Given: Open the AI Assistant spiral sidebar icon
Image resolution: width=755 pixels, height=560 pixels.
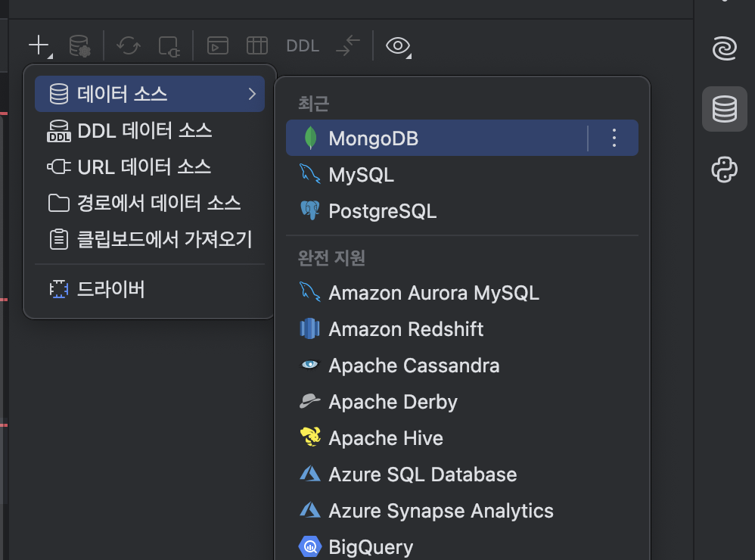Looking at the screenshot, I should point(724,48).
